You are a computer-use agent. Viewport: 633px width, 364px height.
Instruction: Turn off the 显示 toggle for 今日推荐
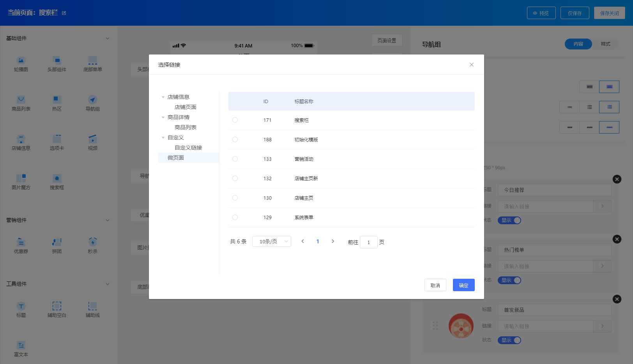tap(509, 220)
